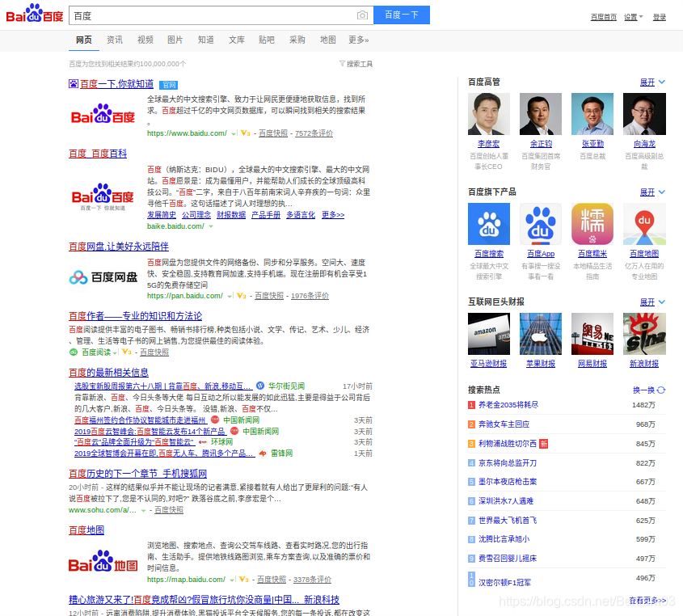Click the camera image-search icon in search box
Viewport: 683px width, 616px height.
coord(362,15)
